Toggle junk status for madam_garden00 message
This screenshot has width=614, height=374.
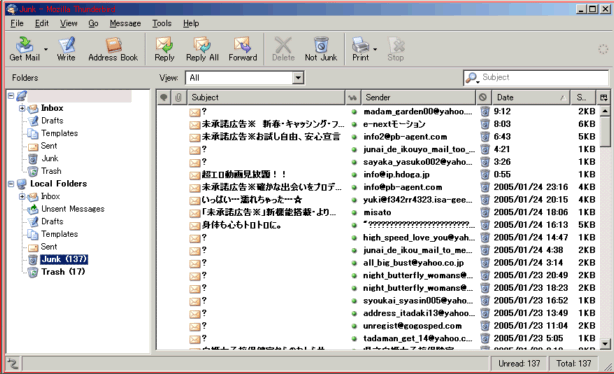485,112
